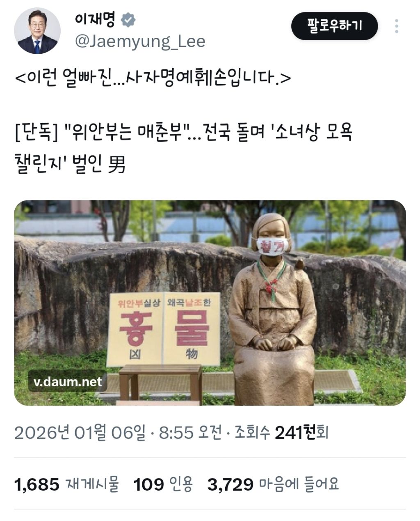Click the 男 character ending the headline

(x=116, y=165)
